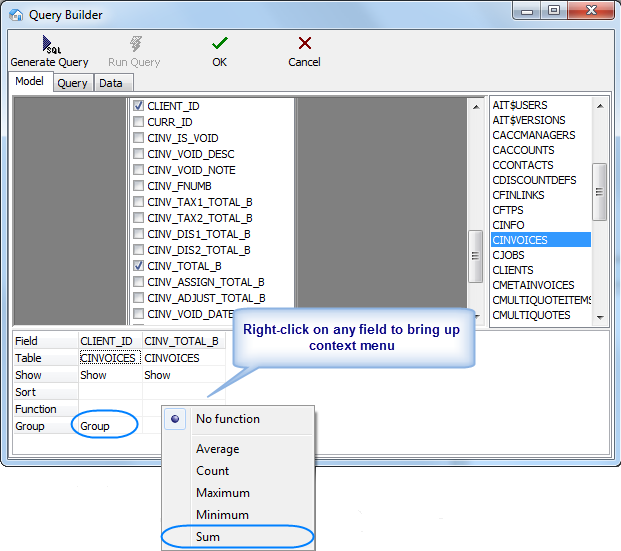Check the CURR_ID field checkbox
Image resolution: width=621 pixels, height=551 pixels.
click(138, 122)
